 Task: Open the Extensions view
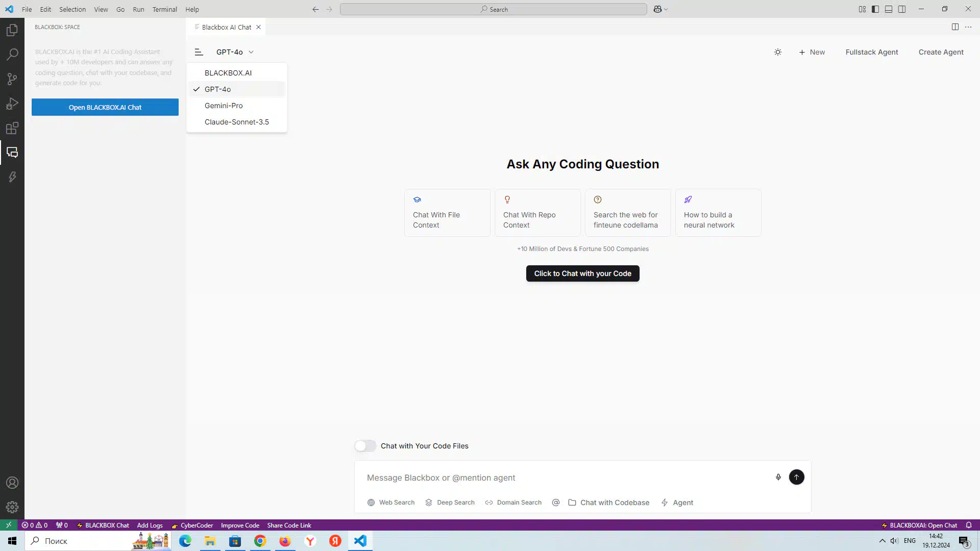[x=12, y=128]
